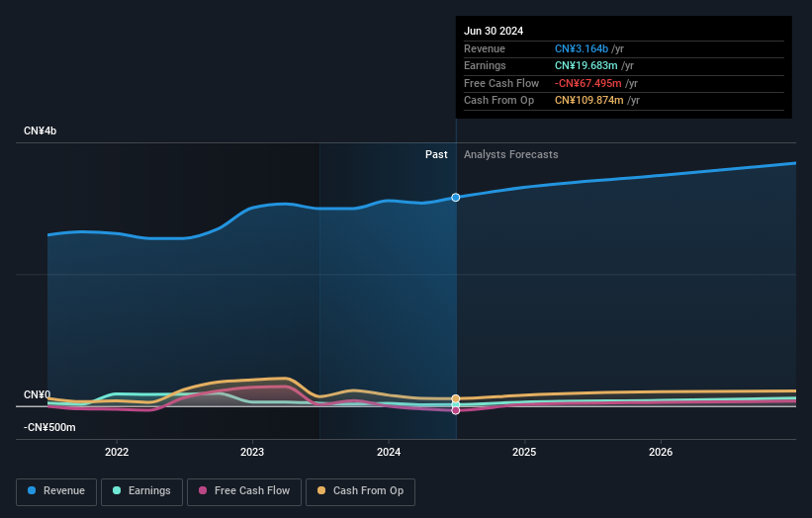Click the CN¥4b y-axis label

[40, 130]
